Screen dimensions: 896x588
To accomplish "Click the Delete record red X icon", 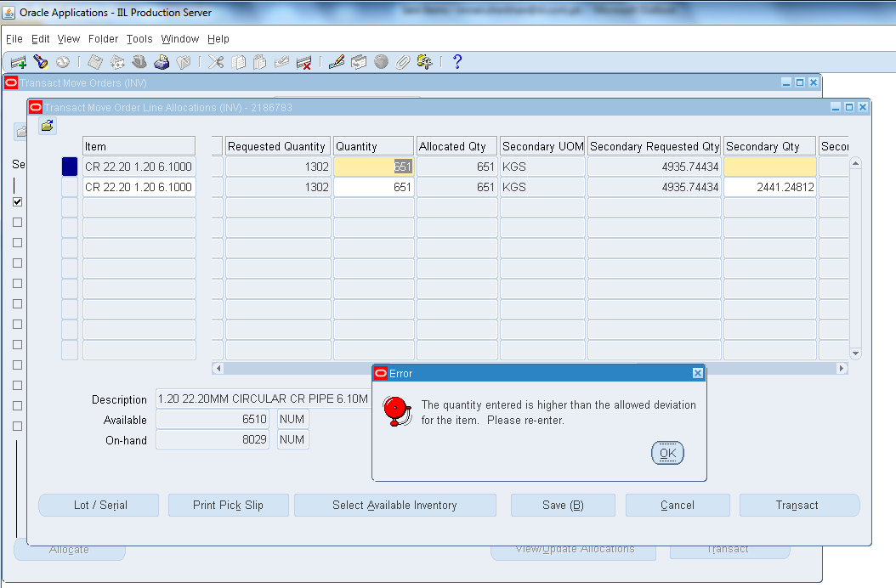I will click(x=304, y=61).
